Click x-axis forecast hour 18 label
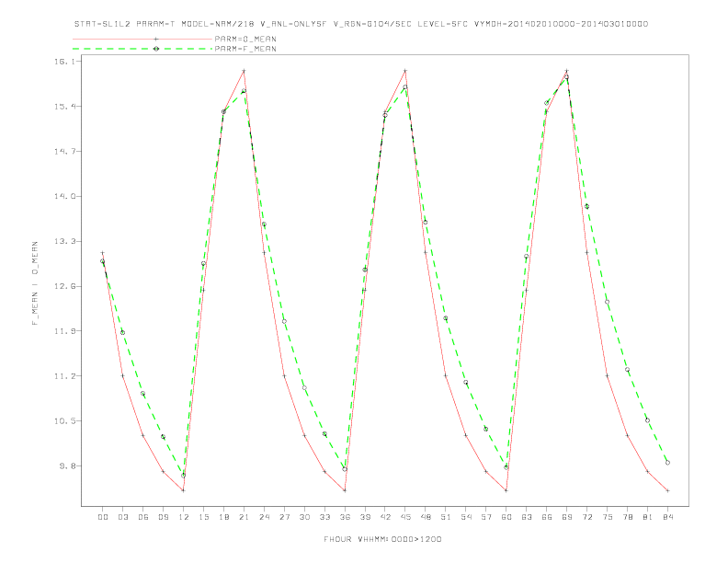 [223, 517]
